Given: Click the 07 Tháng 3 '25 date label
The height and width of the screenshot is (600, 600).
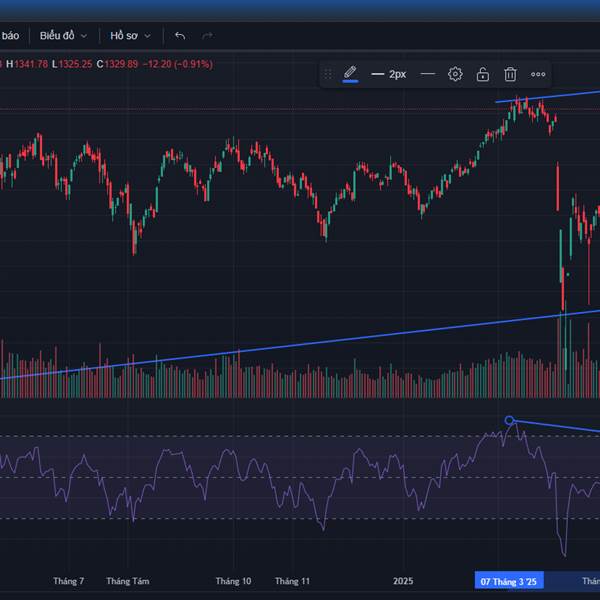Looking at the screenshot, I should point(509,582).
